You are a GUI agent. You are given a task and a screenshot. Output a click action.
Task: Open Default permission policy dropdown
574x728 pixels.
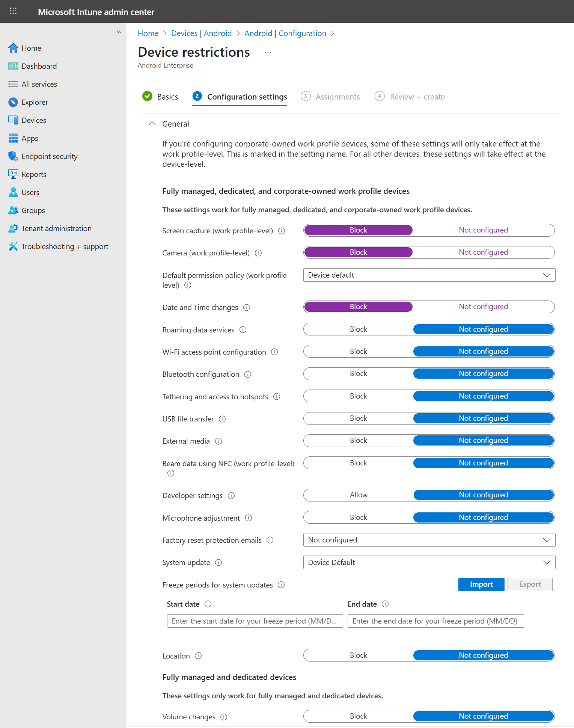tap(429, 275)
